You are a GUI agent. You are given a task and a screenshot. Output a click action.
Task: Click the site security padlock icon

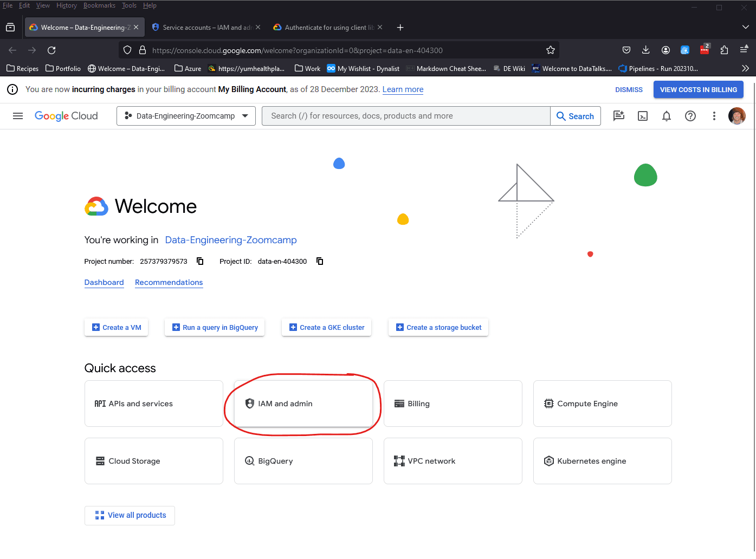click(x=143, y=50)
